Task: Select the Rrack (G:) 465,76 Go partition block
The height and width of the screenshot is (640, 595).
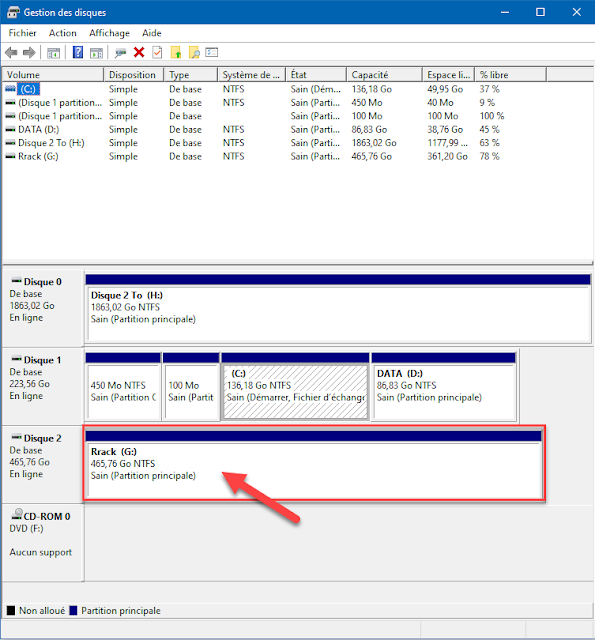Action: 314,465
